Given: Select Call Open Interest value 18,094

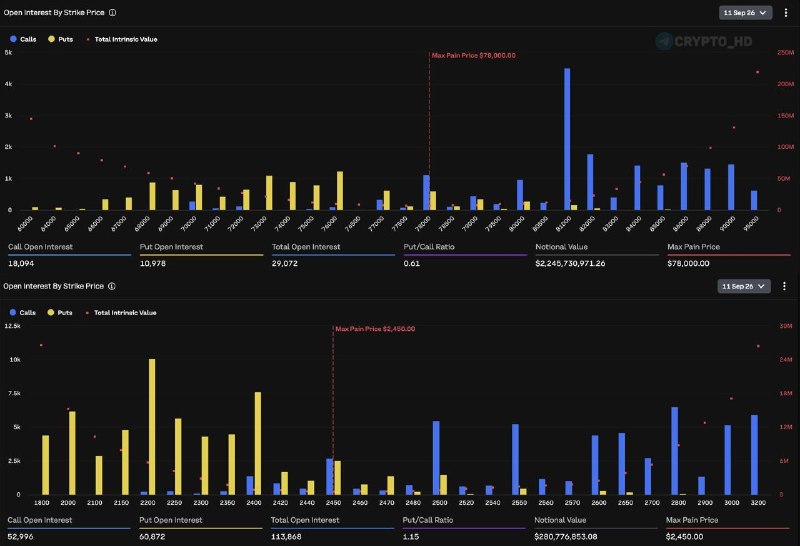Looking at the screenshot, I should (21, 263).
